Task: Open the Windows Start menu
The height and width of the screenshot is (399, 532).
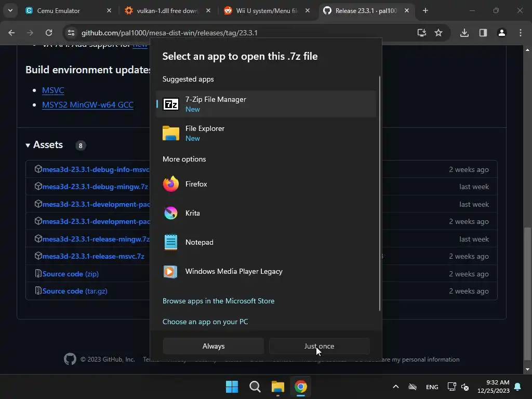Action: point(232,387)
